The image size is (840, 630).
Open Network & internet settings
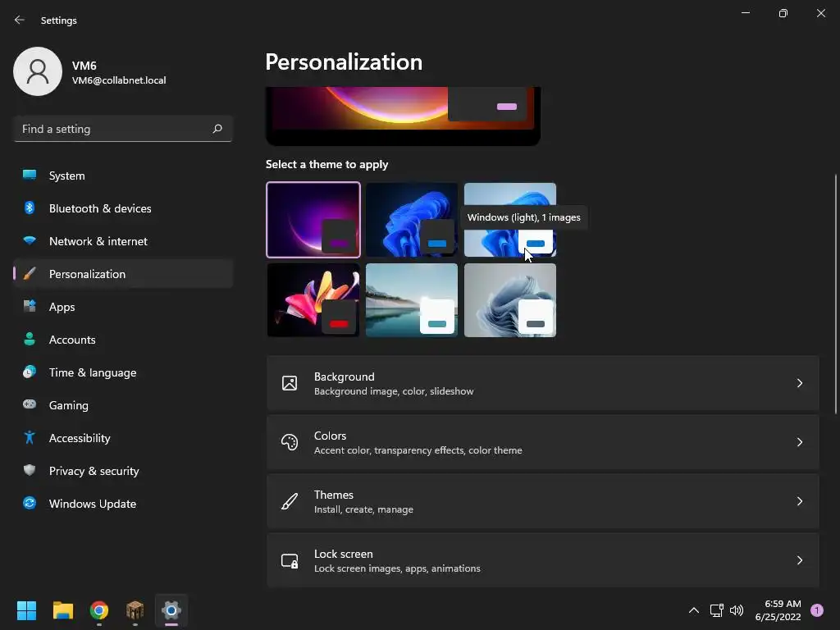click(123, 241)
